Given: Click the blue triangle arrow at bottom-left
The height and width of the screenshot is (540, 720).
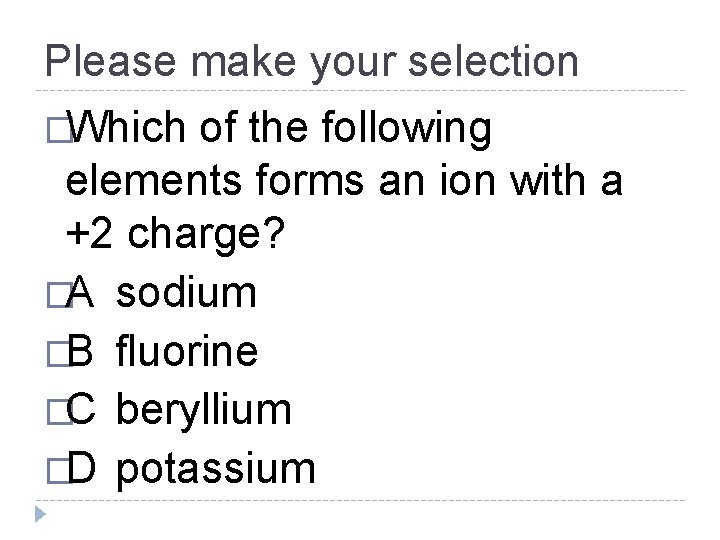Looking at the screenshot, I should pos(38,517).
